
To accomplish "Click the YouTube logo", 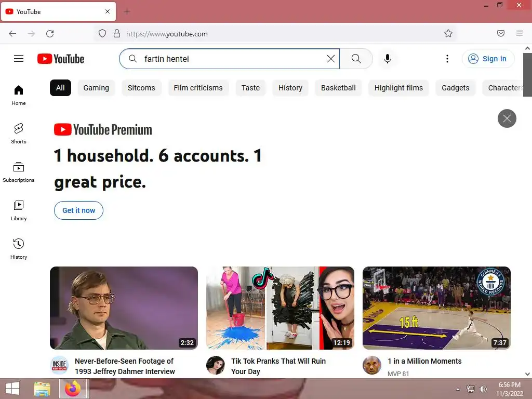I will coord(61,59).
